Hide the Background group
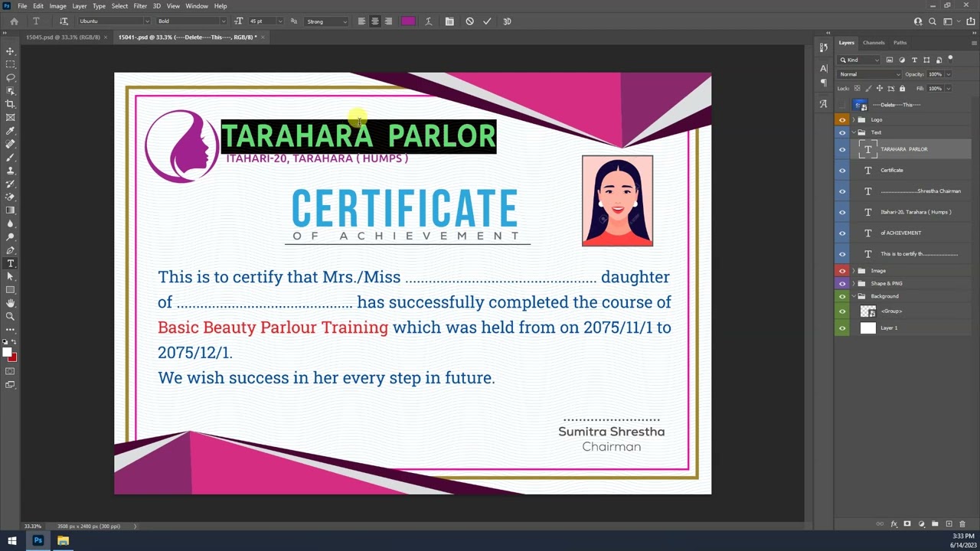Image resolution: width=980 pixels, height=551 pixels. pyautogui.click(x=842, y=296)
